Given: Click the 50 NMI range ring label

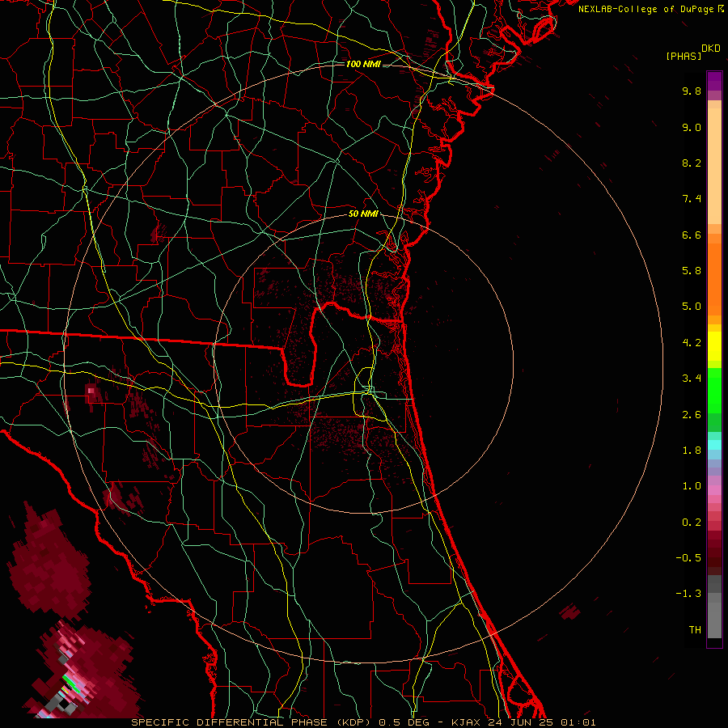Looking at the screenshot, I should pos(363,214).
